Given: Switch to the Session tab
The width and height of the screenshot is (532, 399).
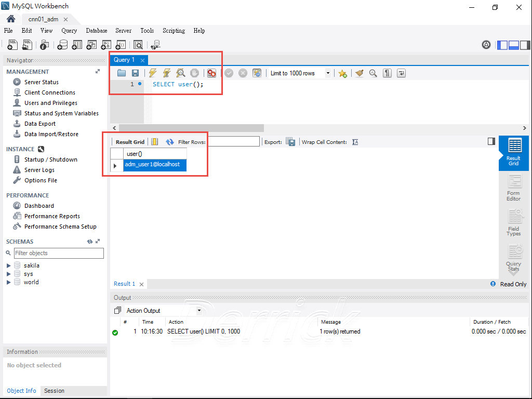Looking at the screenshot, I should click(x=54, y=391).
